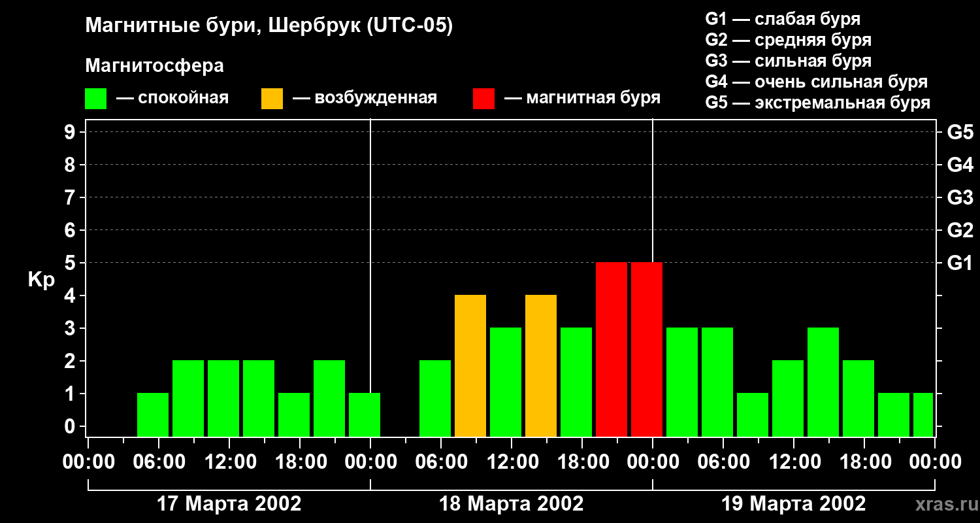
Task: Click the '17 Марта 2002' date label
Action: [x=229, y=504]
